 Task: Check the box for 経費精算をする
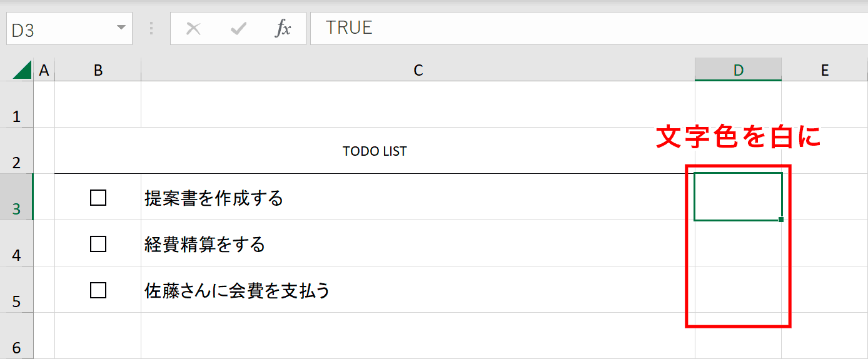pos(98,244)
